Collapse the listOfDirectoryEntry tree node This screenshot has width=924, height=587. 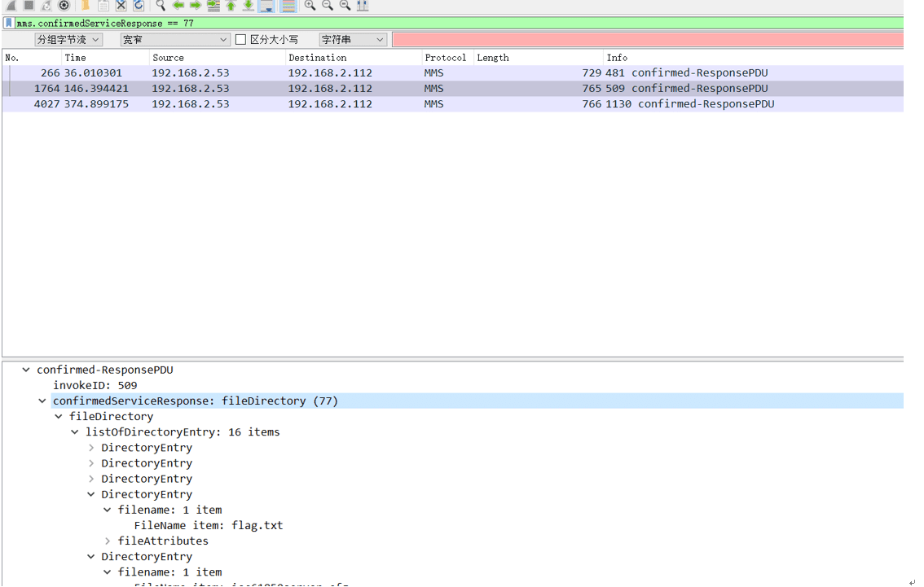(75, 432)
